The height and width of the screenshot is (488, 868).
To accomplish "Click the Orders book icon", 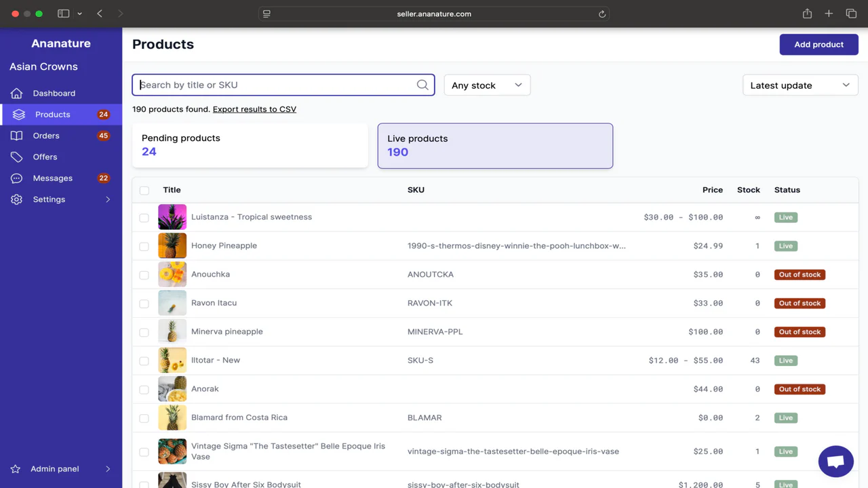I will point(17,136).
